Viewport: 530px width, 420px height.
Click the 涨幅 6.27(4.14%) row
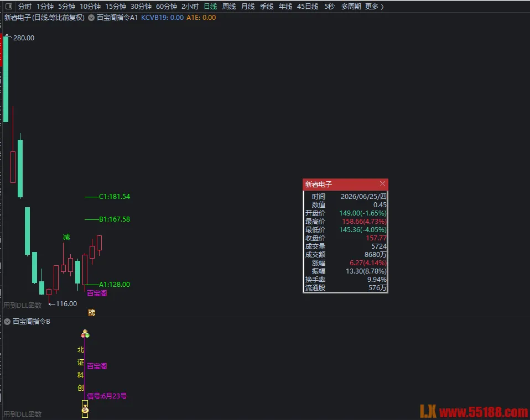tap(345, 263)
